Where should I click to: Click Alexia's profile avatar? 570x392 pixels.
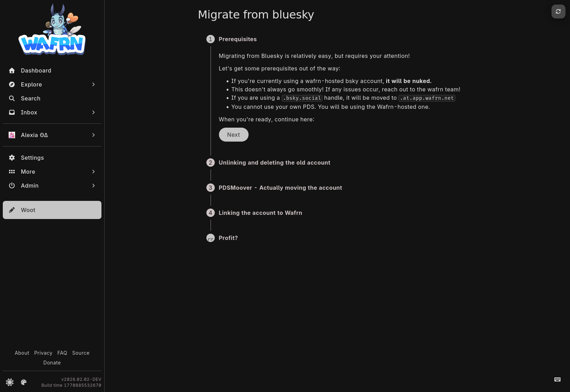[12, 135]
